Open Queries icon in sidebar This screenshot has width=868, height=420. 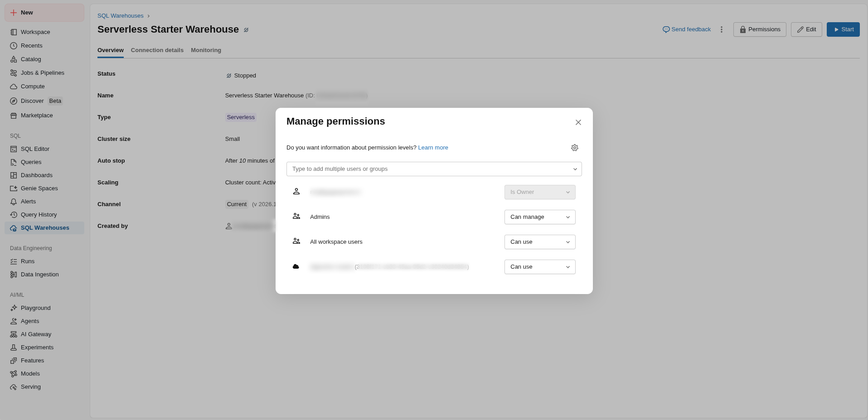pyautogui.click(x=14, y=162)
